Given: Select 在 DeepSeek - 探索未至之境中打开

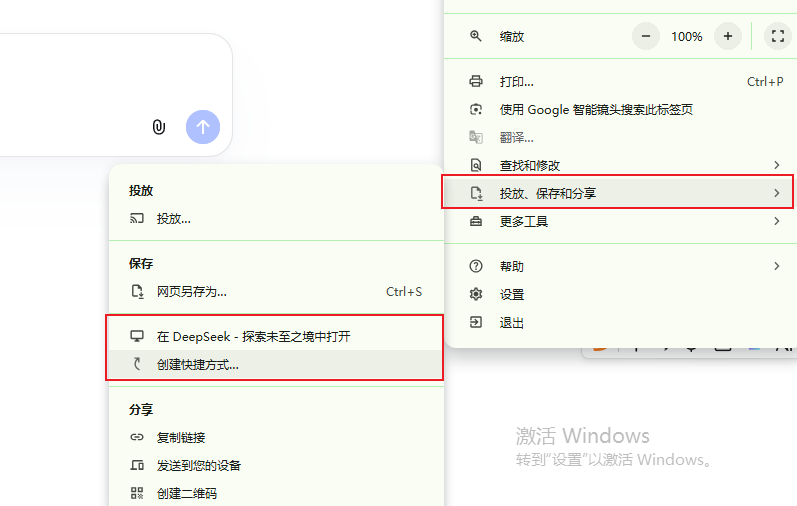Looking at the screenshot, I should [277, 336].
